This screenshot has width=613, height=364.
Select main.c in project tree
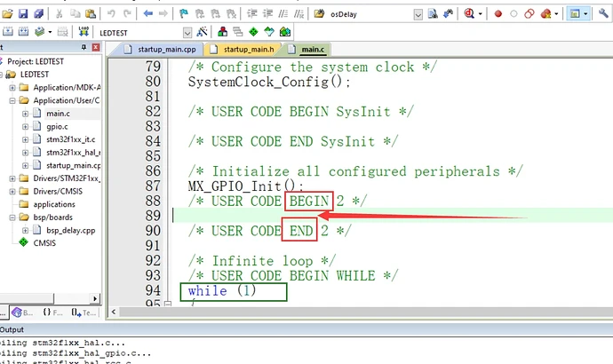58,114
